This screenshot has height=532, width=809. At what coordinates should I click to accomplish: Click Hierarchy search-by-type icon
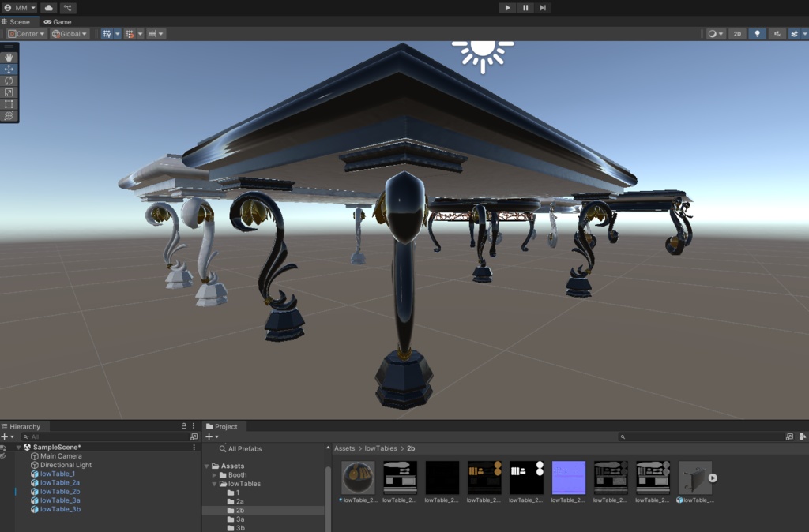[x=194, y=436]
